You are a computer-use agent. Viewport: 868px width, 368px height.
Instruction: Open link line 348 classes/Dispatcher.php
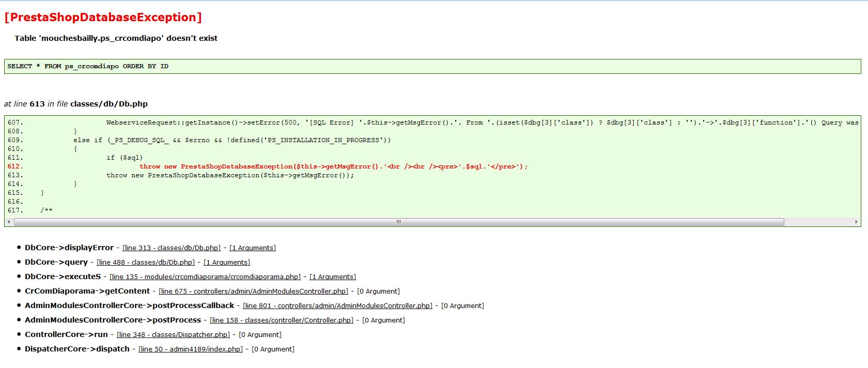[173, 335]
